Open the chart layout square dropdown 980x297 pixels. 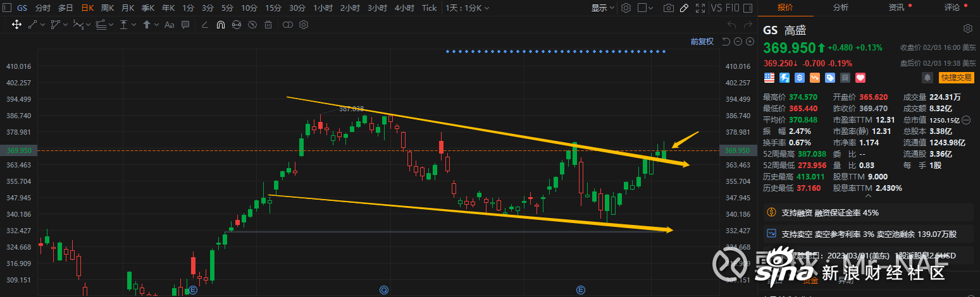pyautogui.click(x=645, y=8)
